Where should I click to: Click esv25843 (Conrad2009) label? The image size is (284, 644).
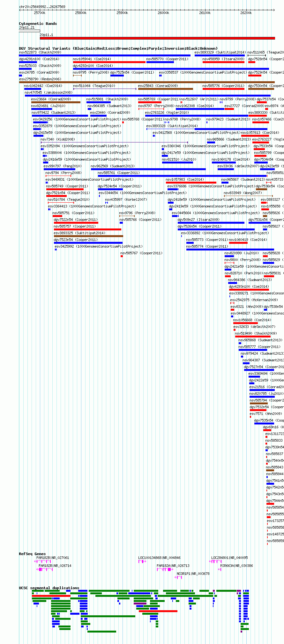click(x=158, y=86)
